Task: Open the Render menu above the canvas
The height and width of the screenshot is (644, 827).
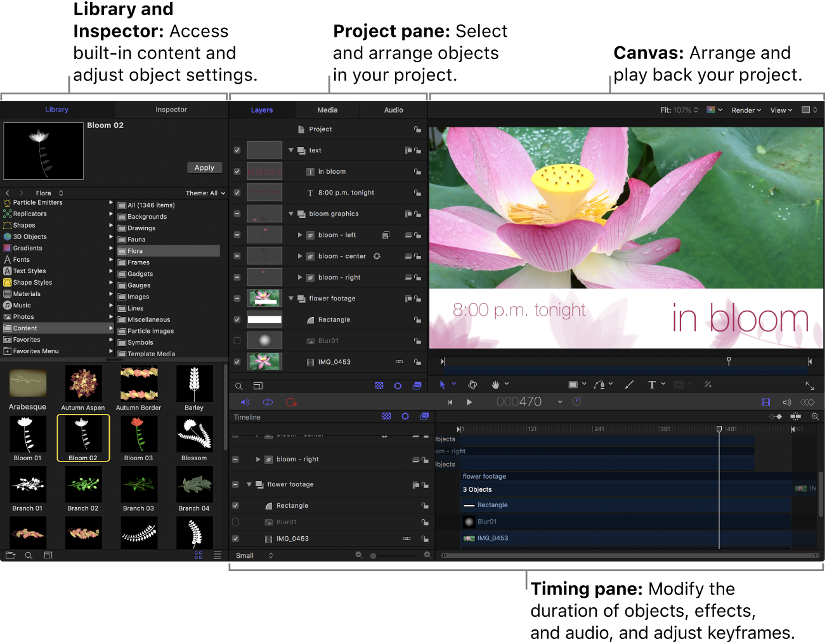Action: (746, 110)
